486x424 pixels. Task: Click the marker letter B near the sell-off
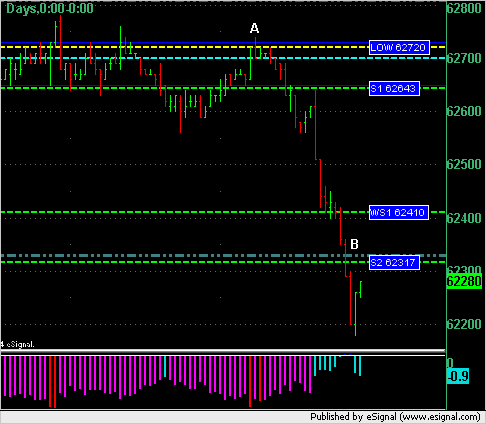354,244
